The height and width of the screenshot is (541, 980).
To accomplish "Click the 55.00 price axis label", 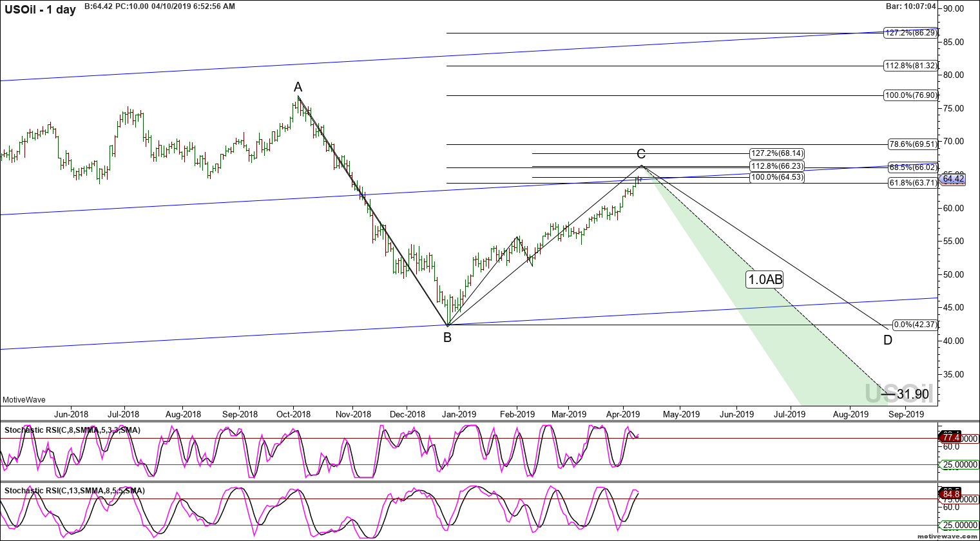I will [x=953, y=241].
